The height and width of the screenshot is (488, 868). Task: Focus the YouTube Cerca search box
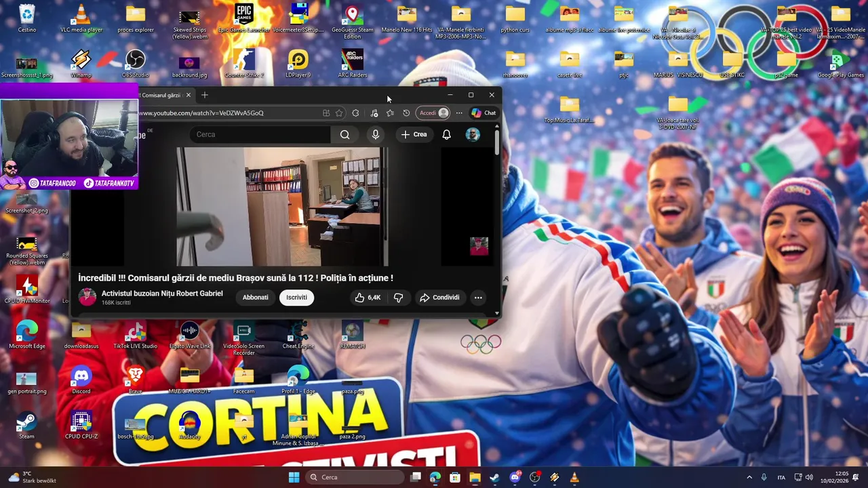coord(260,135)
